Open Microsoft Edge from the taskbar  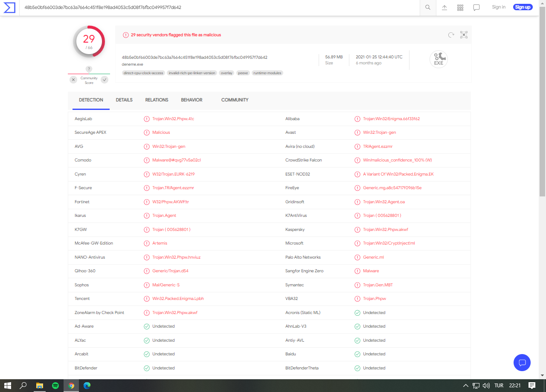point(87,386)
